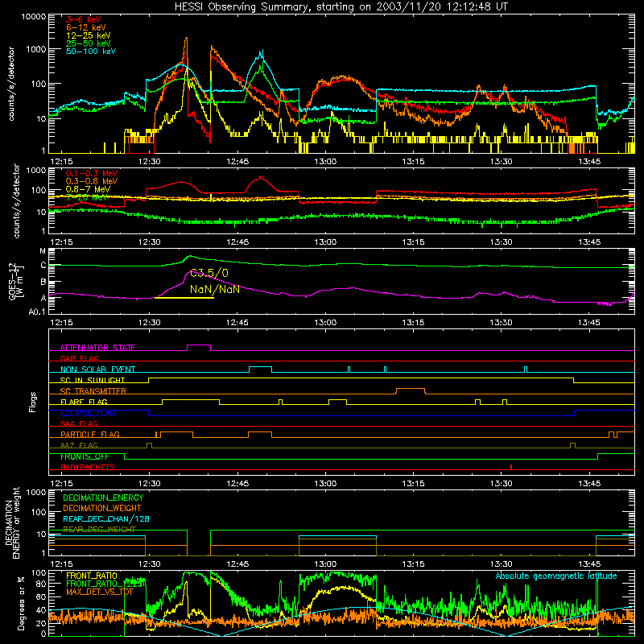This screenshot has height=644, width=644.
Task: Select the ATTENUATOR_STATE flag label
Action: [x=97, y=348]
